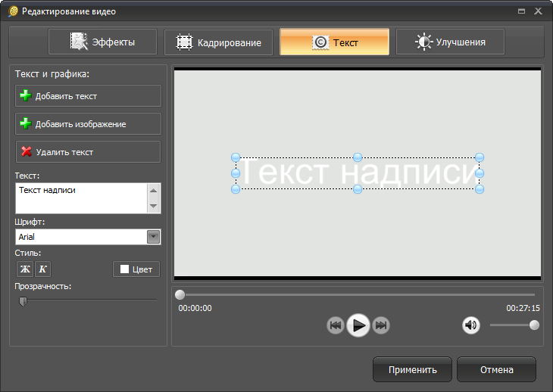Screen dimensions: 553x392
Task: Click the 00:00:00 current time label
Action: tap(195, 308)
